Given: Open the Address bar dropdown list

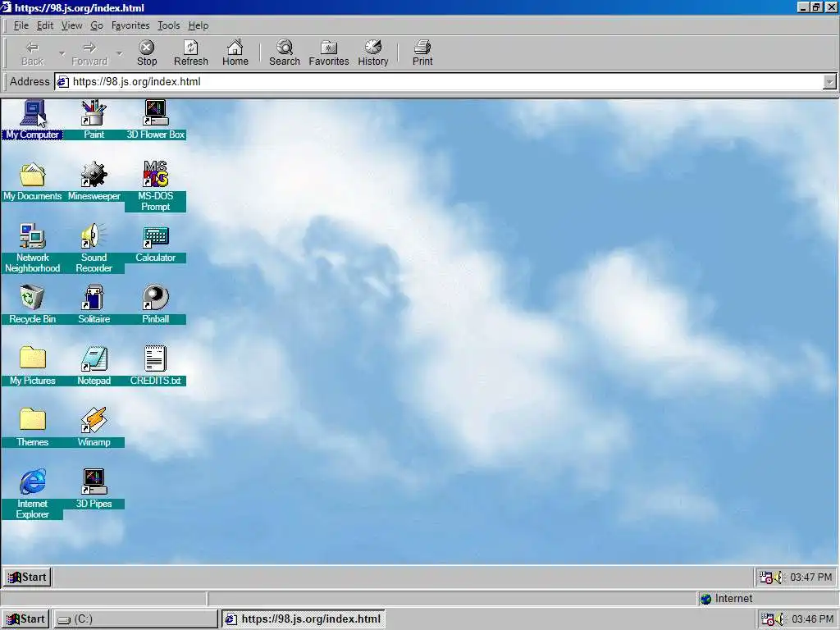Looking at the screenshot, I should 829,81.
